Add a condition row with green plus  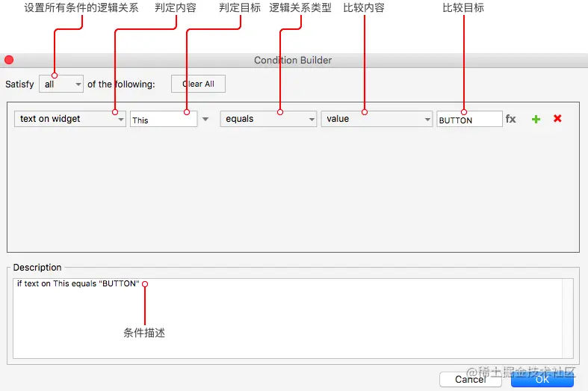click(x=536, y=119)
